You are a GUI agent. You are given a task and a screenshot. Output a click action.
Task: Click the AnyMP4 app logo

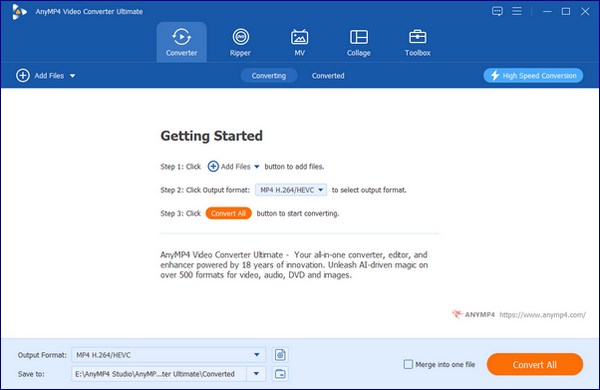[19, 12]
